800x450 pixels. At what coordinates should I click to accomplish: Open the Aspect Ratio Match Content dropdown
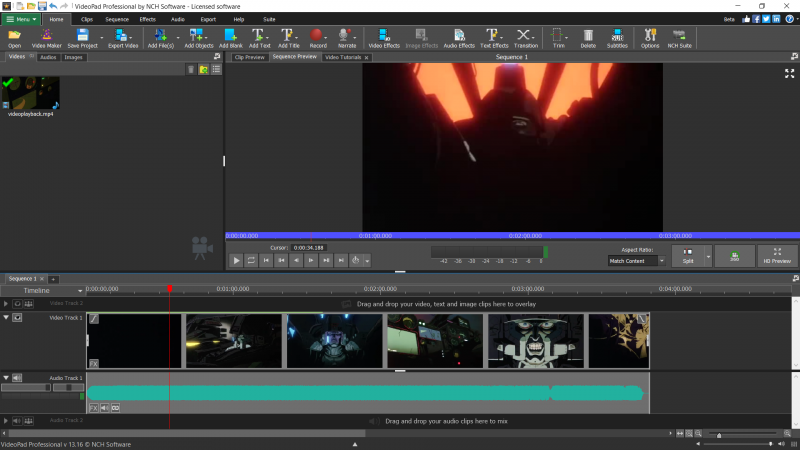coord(637,260)
